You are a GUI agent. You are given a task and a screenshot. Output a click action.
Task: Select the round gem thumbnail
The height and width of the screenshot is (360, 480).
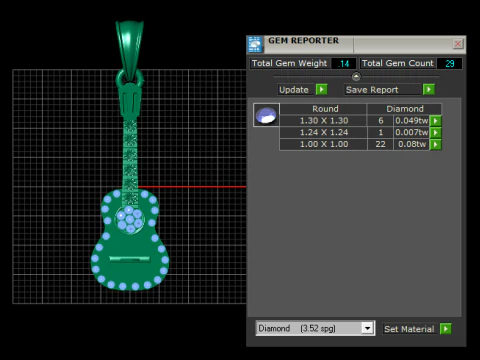pos(266,115)
